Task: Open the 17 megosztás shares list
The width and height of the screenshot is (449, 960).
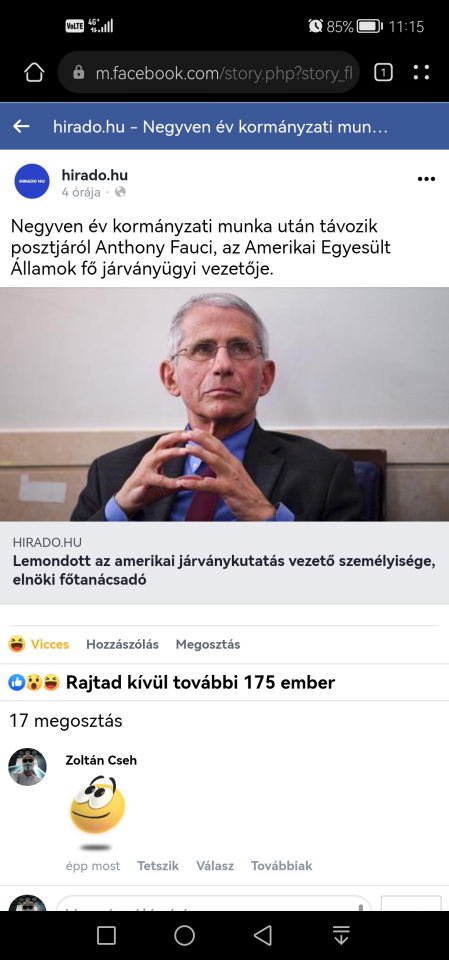Action: tap(66, 721)
